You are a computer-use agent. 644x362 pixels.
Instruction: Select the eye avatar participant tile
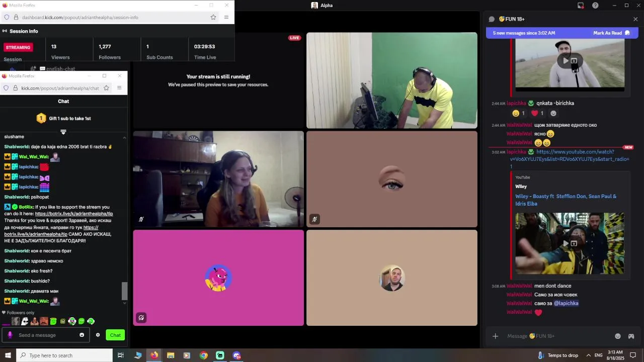pyautogui.click(x=392, y=179)
